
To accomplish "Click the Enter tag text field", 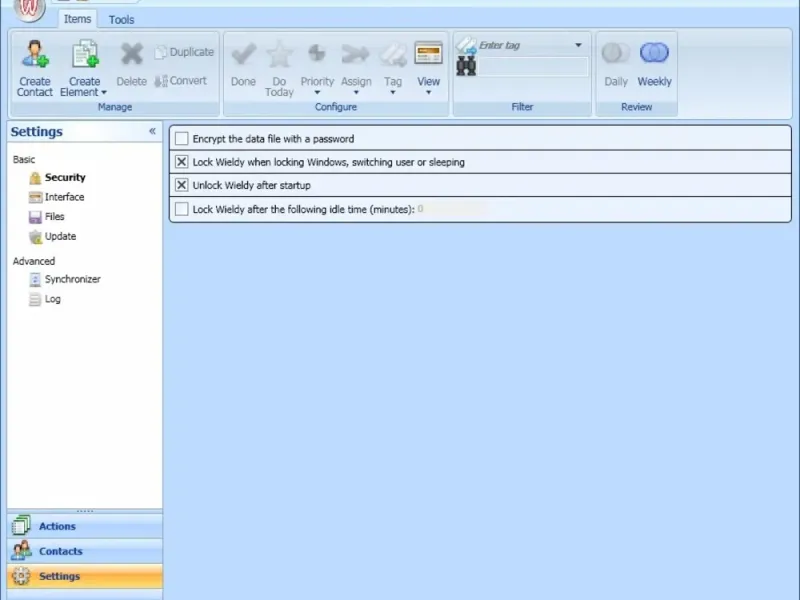I will click(x=524, y=45).
